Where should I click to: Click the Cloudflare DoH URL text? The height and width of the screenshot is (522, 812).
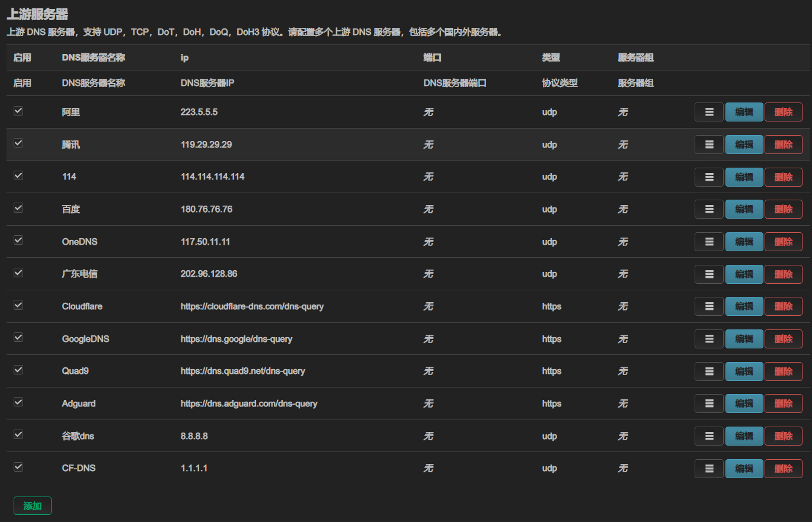[252, 306]
